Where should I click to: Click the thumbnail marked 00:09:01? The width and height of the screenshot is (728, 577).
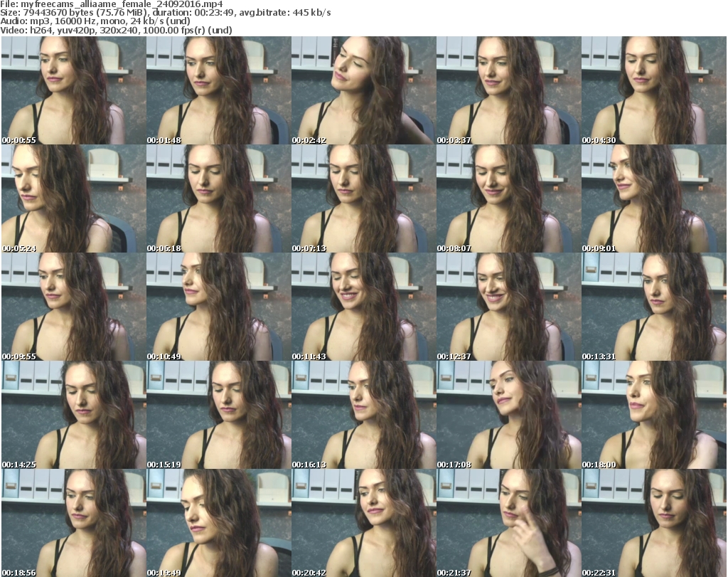coord(653,198)
